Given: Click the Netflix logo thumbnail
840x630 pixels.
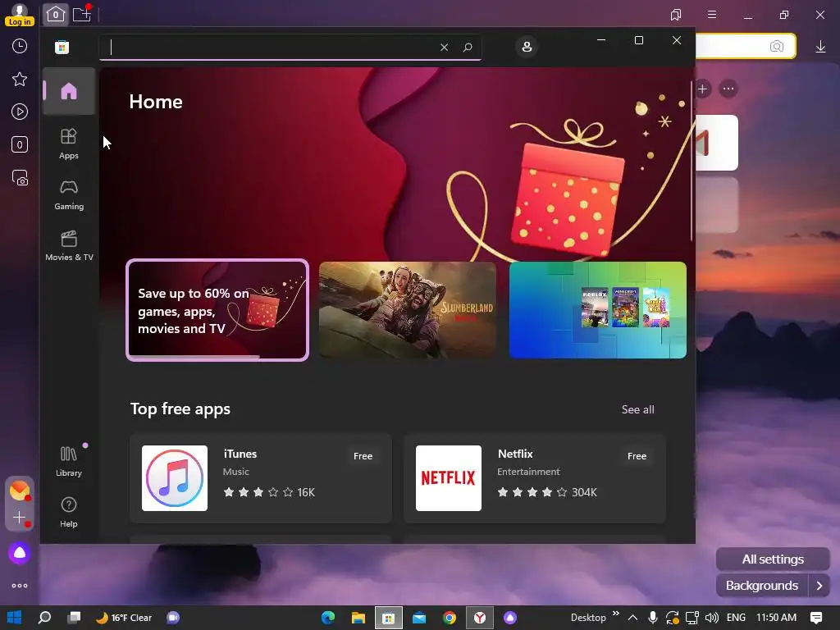Looking at the screenshot, I should (449, 478).
